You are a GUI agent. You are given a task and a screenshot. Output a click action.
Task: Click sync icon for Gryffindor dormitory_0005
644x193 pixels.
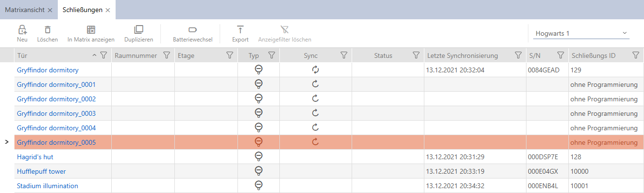[x=315, y=142]
